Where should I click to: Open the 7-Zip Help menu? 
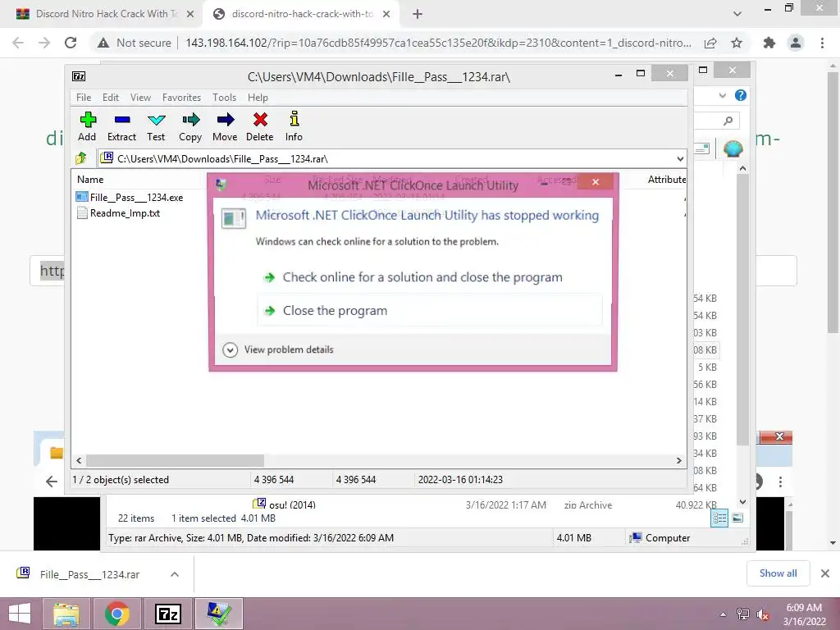[x=258, y=98]
